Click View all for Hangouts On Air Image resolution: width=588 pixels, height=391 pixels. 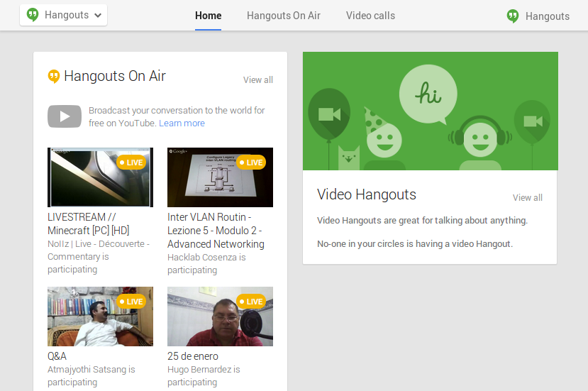click(258, 80)
